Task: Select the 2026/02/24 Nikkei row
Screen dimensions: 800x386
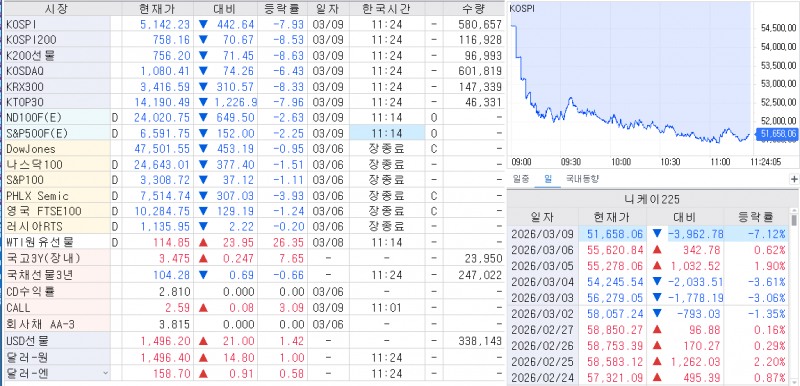Action: pos(648,378)
